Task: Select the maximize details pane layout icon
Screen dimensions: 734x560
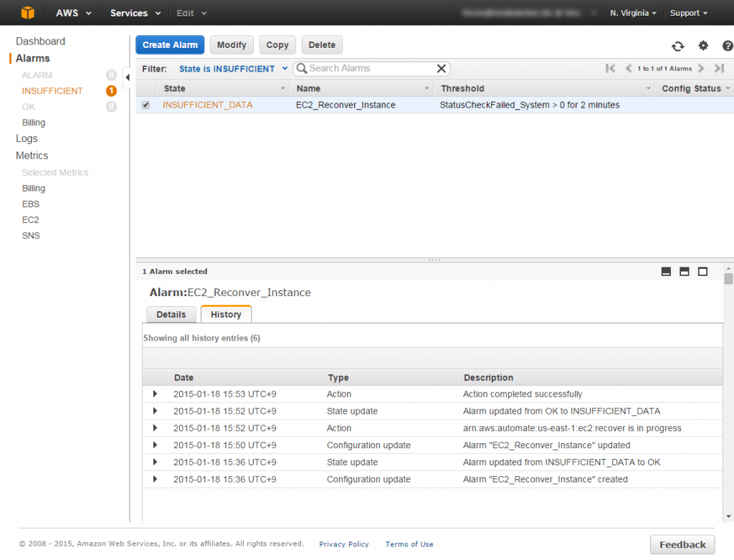Action: (x=702, y=271)
